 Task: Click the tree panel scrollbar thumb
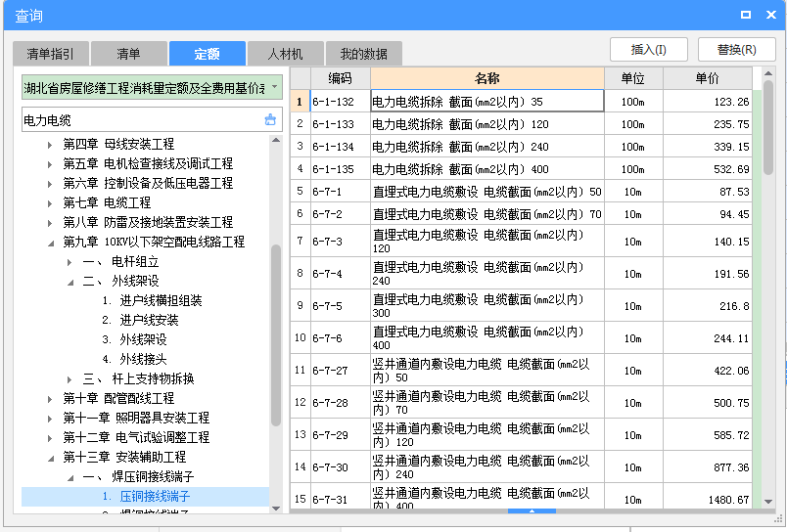[x=276, y=334]
